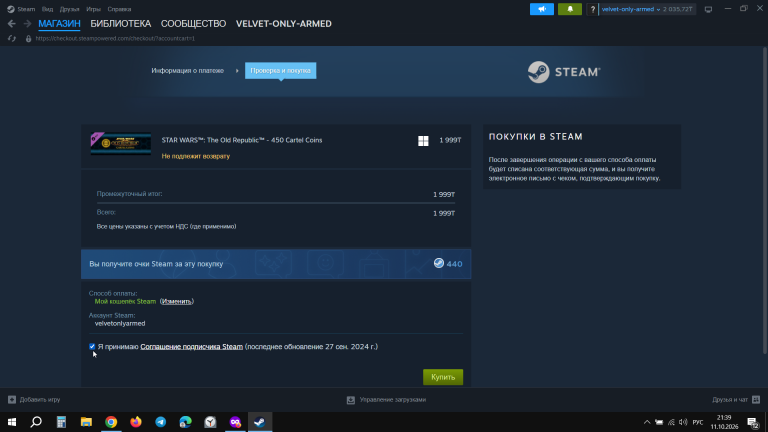Show hidden system tray icons
Viewport: 768px width, 432px height.
(647, 422)
